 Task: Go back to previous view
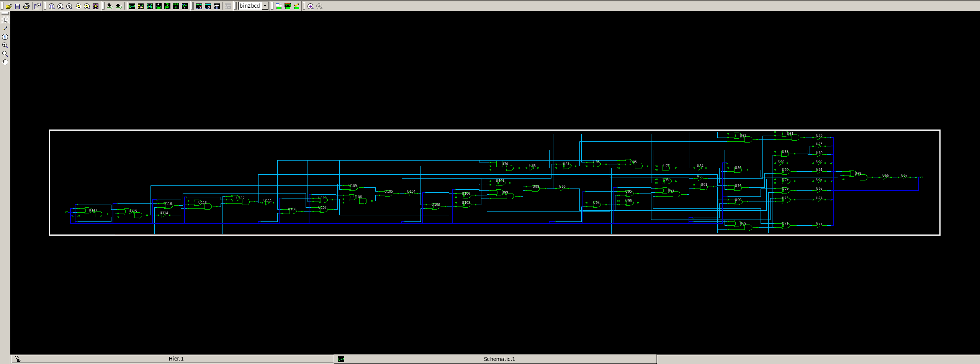pyautogui.click(x=311, y=6)
